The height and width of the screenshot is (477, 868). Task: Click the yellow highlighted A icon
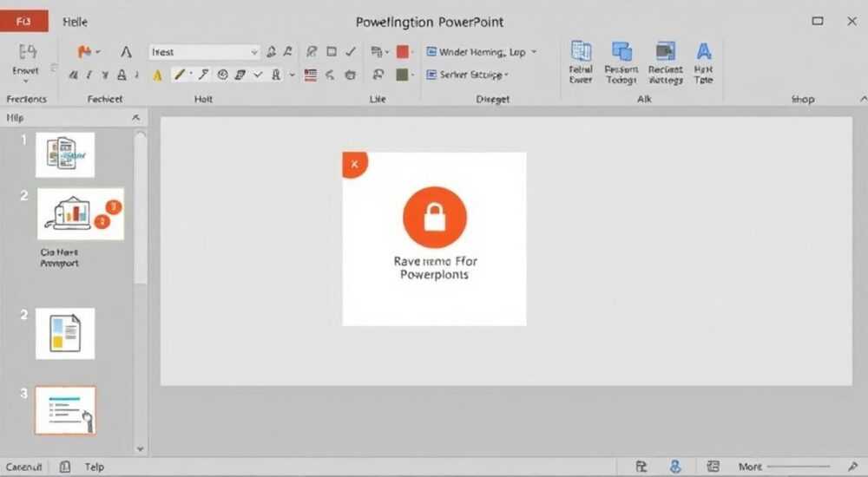158,75
